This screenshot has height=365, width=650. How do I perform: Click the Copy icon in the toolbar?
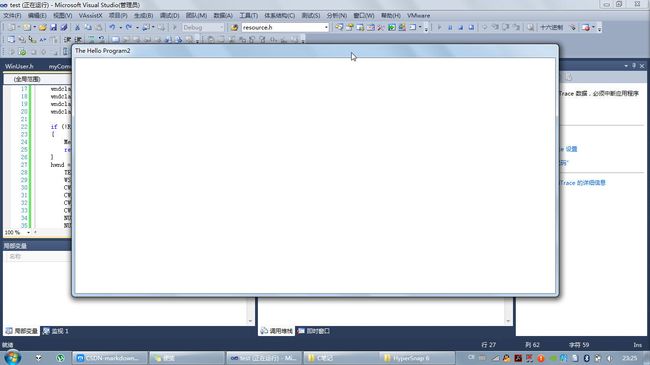click(x=88, y=27)
